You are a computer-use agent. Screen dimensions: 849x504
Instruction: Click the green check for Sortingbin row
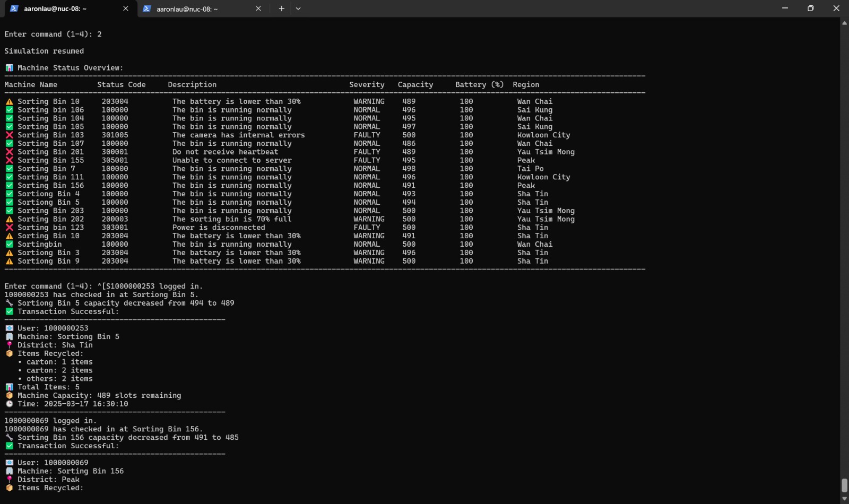(x=9, y=244)
